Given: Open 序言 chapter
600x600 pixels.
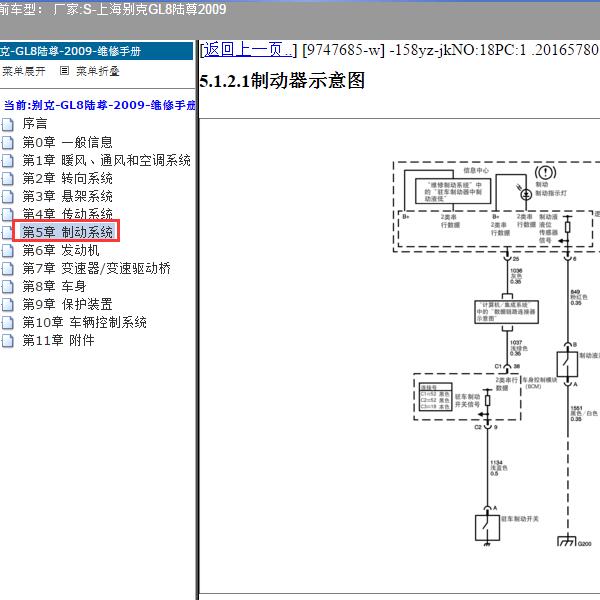Looking at the screenshot, I should (x=35, y=124).
